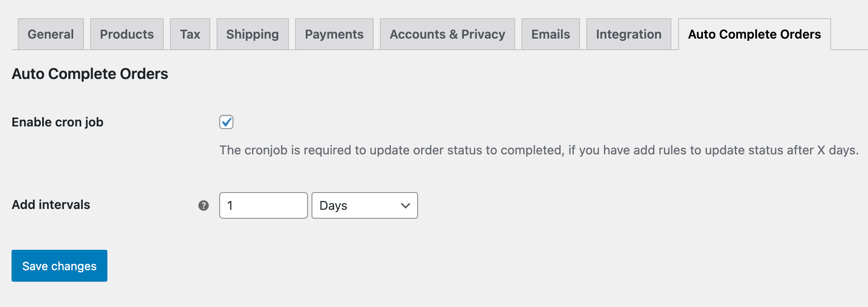Viewport: 868px width, 307px height.
Task: Open the Products settings tab
Action: pos(127,34)
